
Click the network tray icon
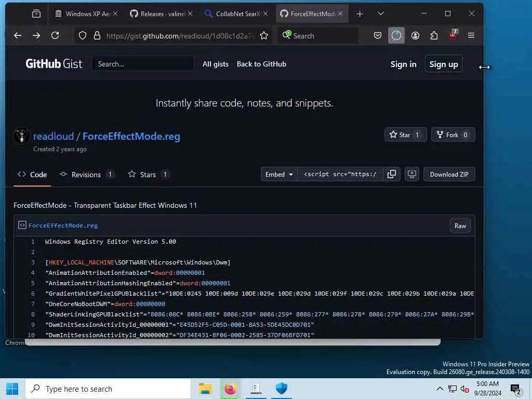(453, 389)
